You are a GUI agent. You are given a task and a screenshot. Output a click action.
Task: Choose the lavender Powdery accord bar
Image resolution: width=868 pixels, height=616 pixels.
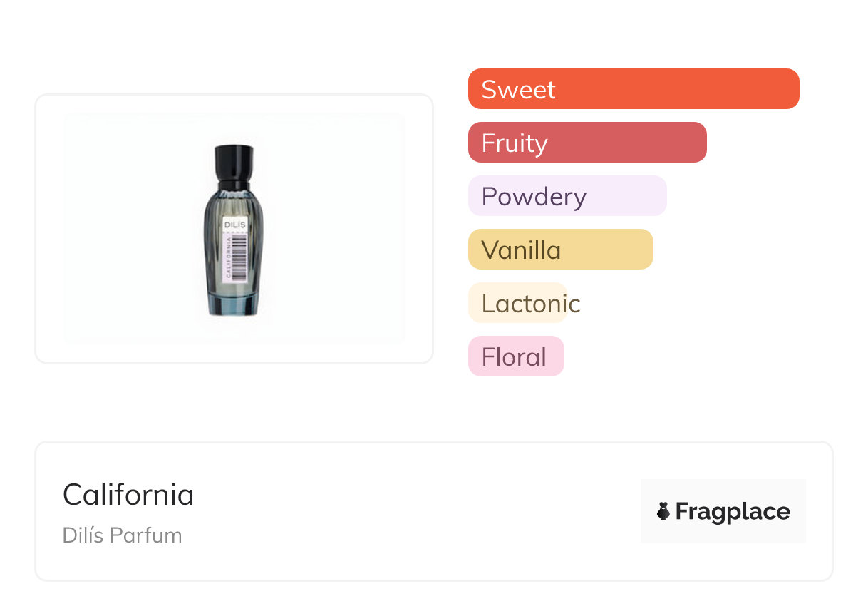pos(567,196)
